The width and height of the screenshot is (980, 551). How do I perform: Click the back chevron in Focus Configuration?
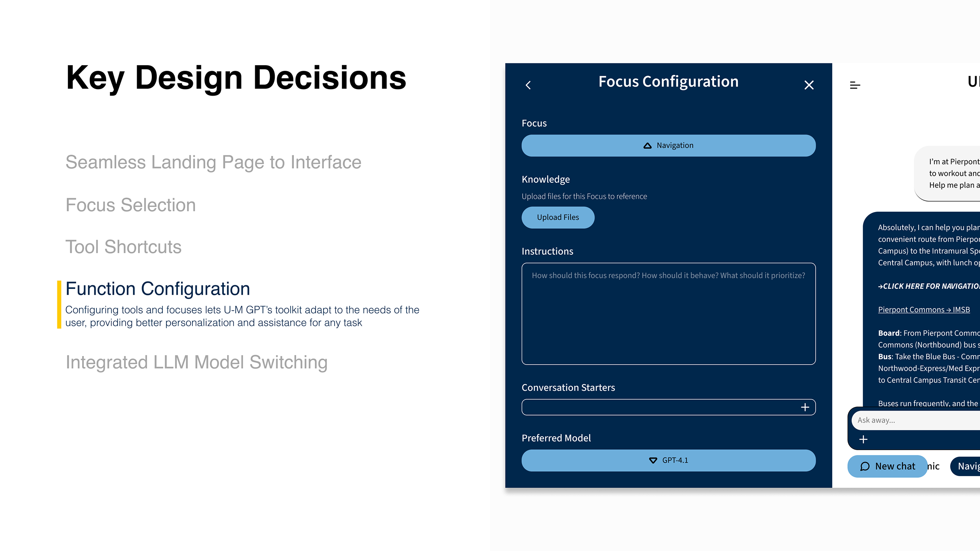point(528,85)
